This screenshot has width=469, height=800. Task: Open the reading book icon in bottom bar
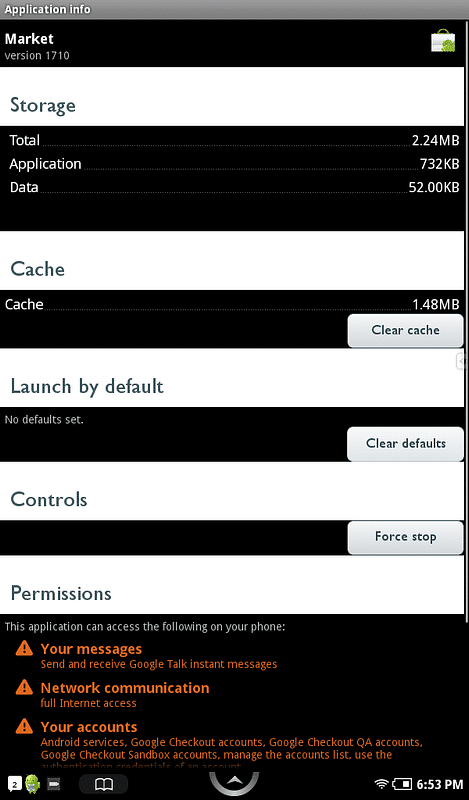[x=104, y=784]
